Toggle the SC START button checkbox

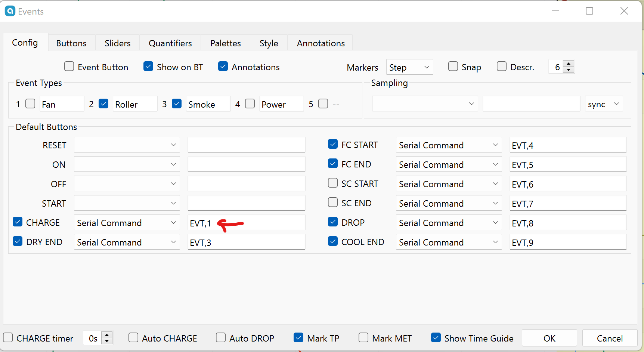[x=332, y=183]
